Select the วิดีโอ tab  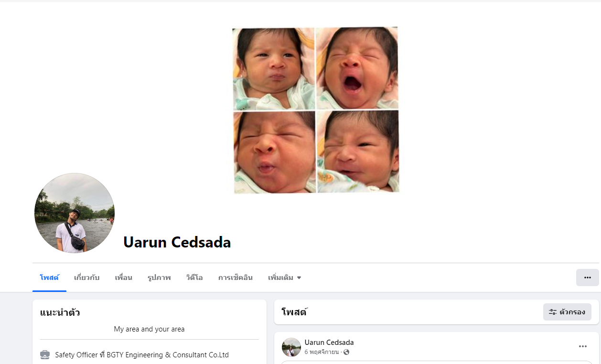click(194, 278)
